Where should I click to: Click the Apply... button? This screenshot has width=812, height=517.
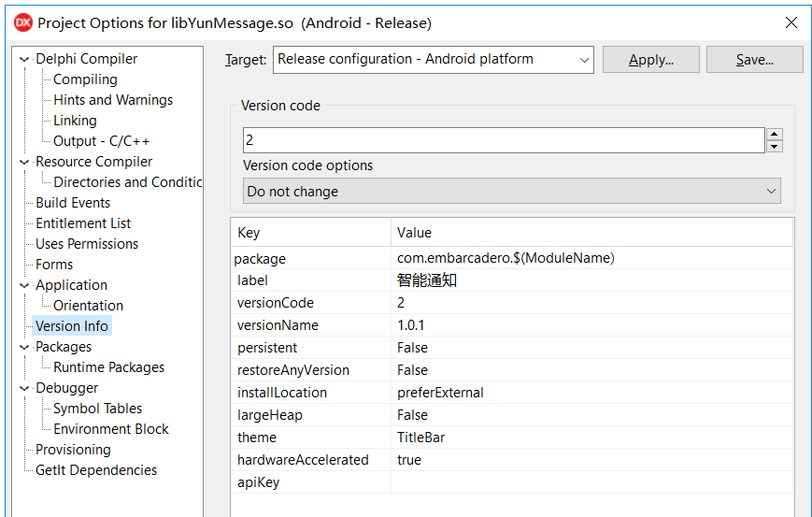pos(650,60)
